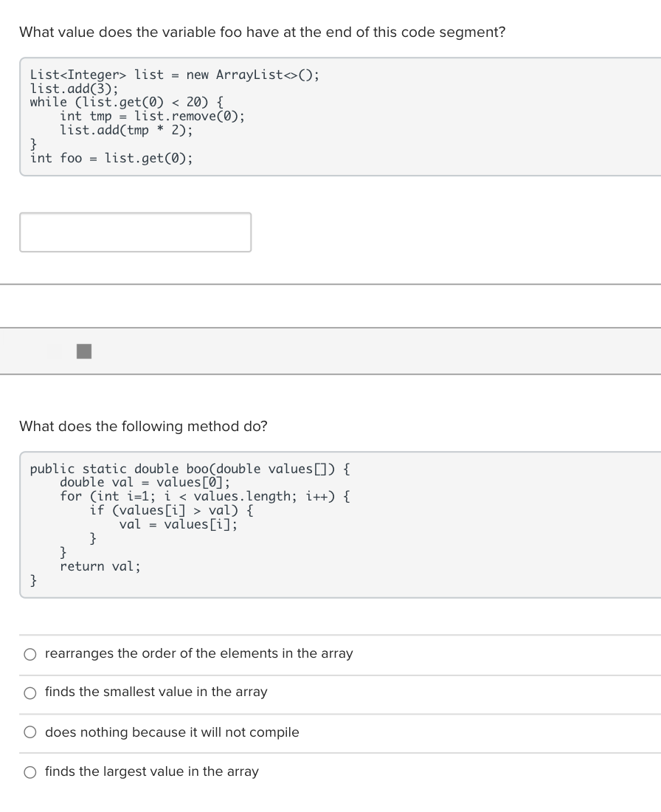Select 'finds the smallest value in the array'
The height and width of the screenshot is (812, 661).
click(30, 692)
